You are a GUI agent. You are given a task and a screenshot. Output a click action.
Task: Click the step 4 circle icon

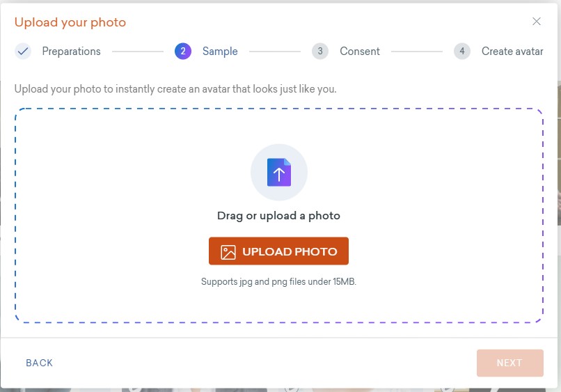pos(462,52)
